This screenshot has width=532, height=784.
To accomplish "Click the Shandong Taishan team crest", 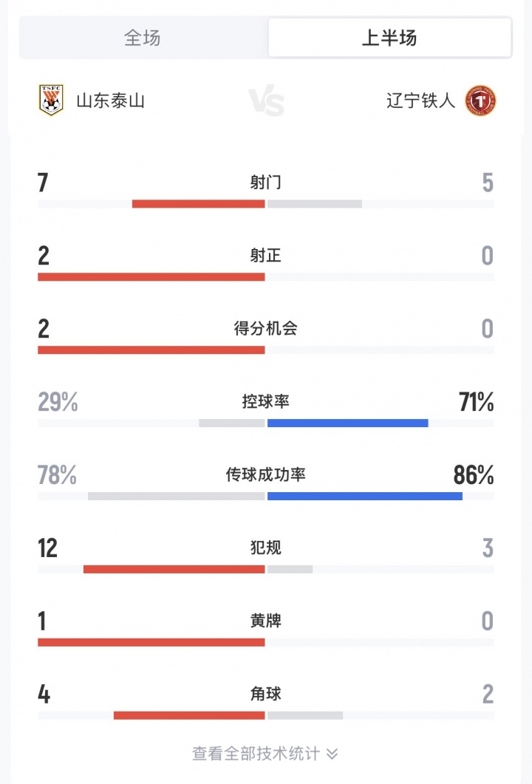I will 51,100.
